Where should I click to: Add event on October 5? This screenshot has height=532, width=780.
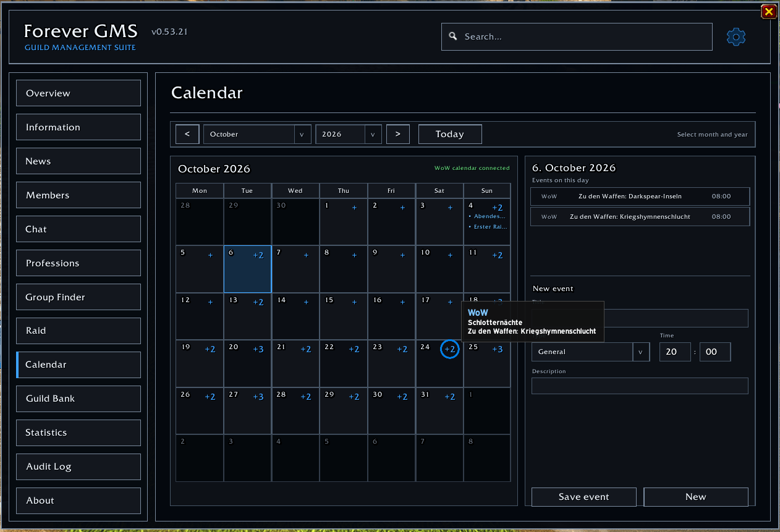click(x=210, y=255)
